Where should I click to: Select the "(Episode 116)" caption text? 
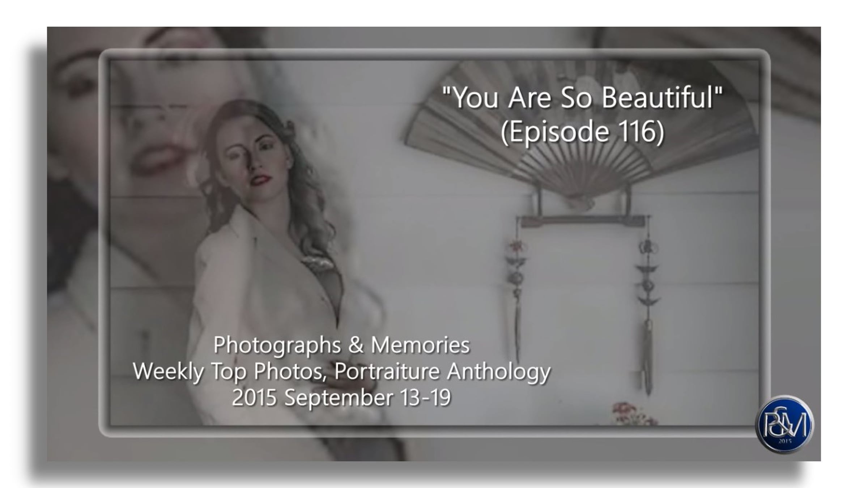(582, 132)
